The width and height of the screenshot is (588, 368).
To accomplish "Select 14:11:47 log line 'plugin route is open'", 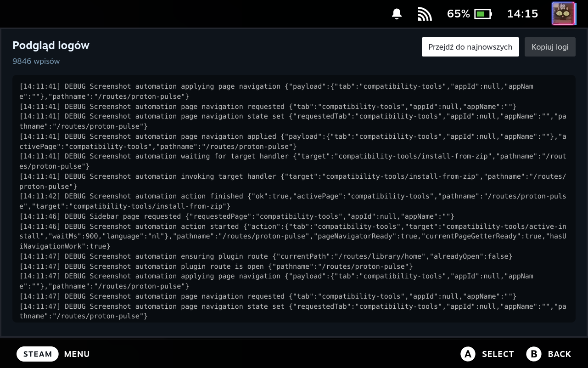I will 216,266.
